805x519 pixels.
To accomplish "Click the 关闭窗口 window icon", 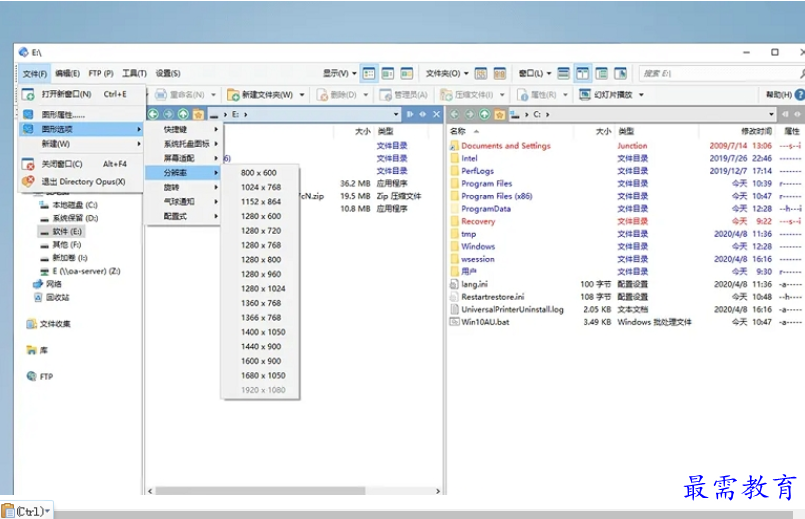I will [x=28, y=164].
